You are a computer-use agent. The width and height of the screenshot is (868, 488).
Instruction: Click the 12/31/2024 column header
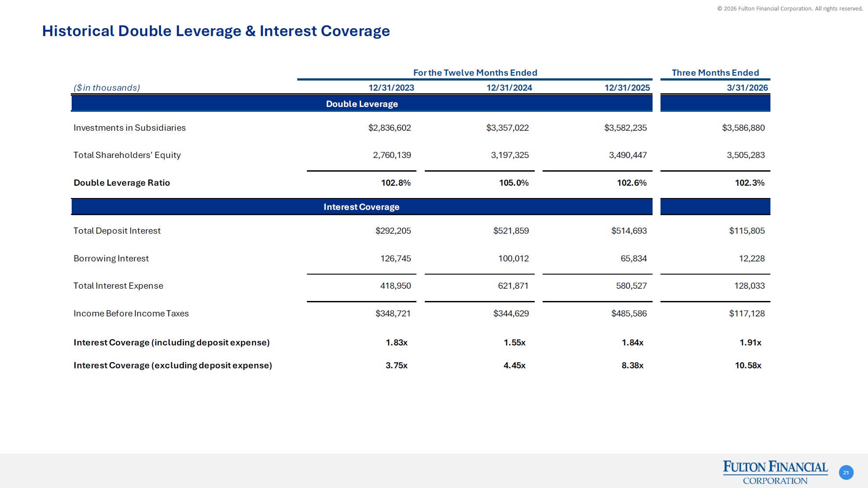point(509,88)
